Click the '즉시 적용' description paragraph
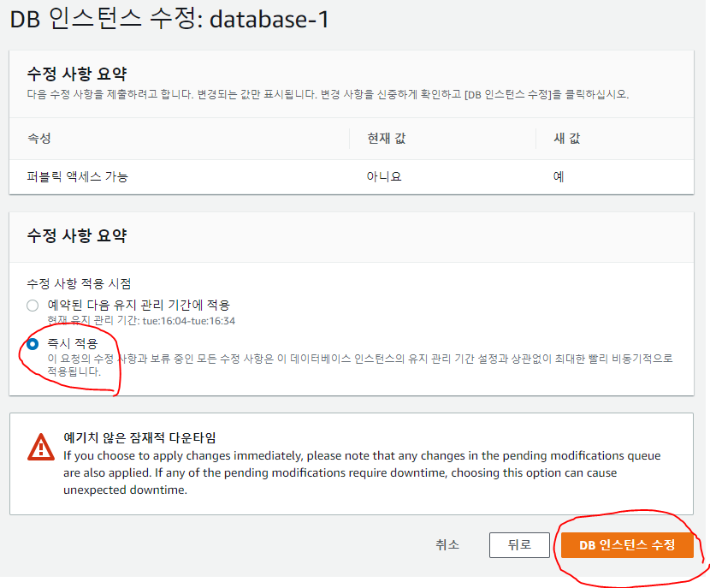710x588 pixels. coord(360,365)
